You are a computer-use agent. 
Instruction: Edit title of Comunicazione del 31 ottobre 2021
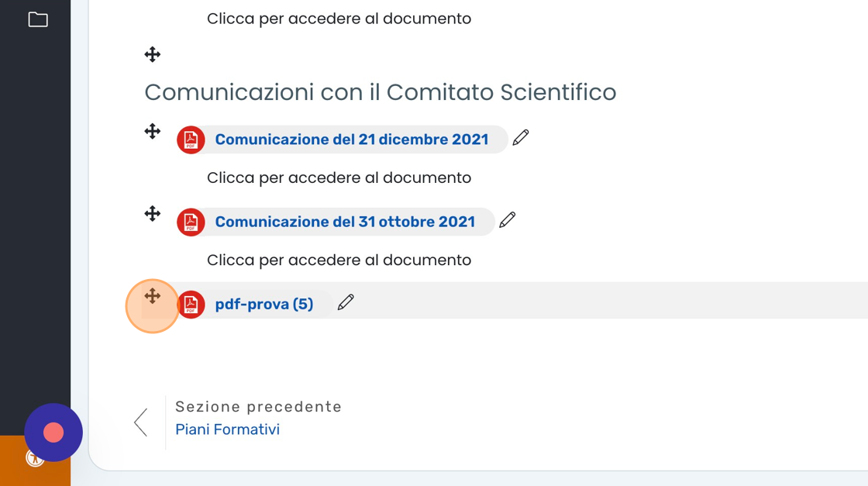(508, 220)
